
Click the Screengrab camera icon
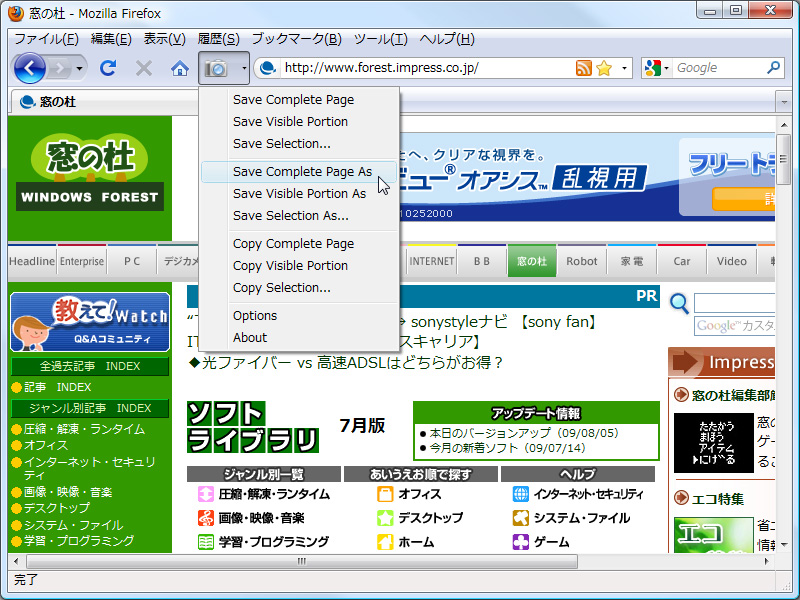(215, 68)
